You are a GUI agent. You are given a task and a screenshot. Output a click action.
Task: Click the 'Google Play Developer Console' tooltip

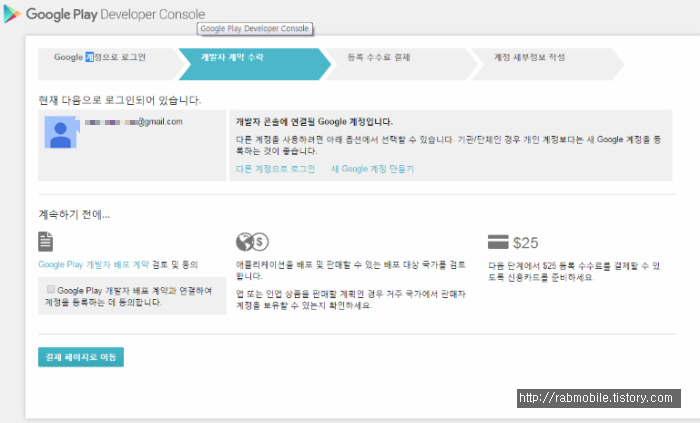coord(254,29)
